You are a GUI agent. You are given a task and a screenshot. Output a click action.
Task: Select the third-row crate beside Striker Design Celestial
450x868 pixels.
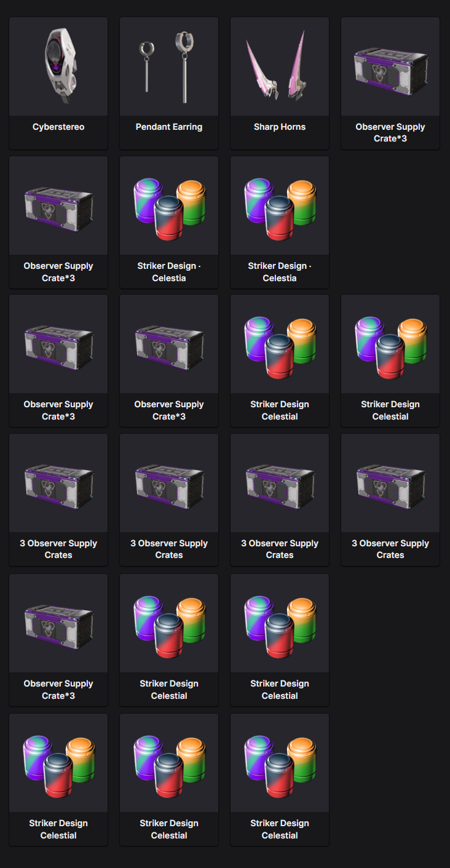pyautogui.click(x=169, y=360)
